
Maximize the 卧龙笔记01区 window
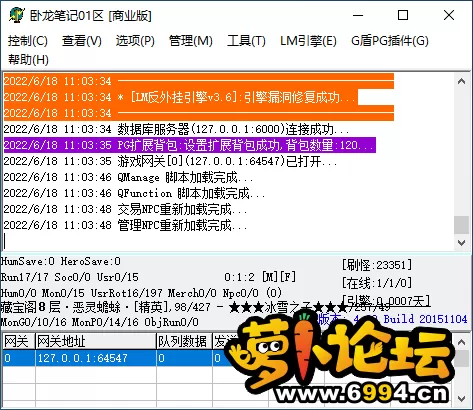click(x=403, y=15)
